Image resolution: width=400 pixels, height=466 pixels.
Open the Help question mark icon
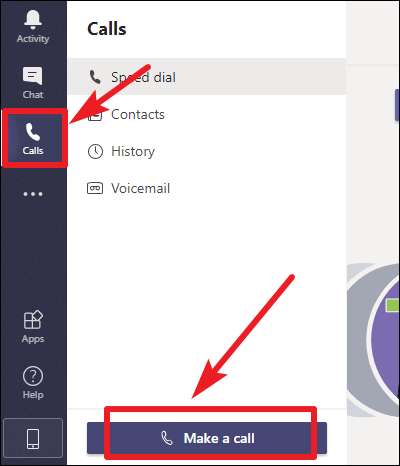[x=33, y=376]
